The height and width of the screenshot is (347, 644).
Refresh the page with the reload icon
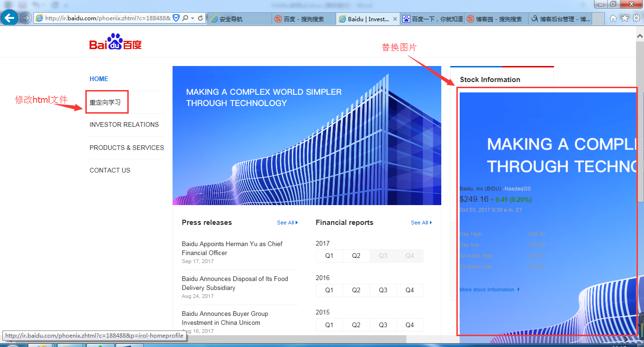click(x=200, y=18)
